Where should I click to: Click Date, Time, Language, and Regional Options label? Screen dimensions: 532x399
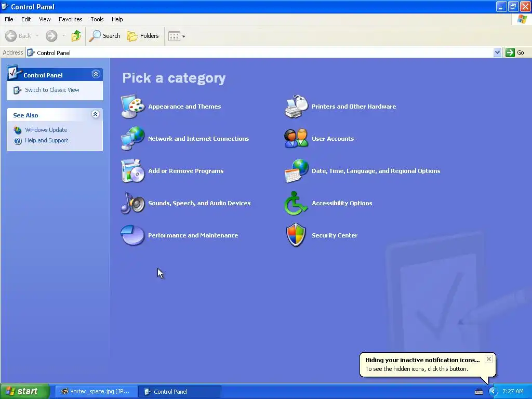(376, 171)
